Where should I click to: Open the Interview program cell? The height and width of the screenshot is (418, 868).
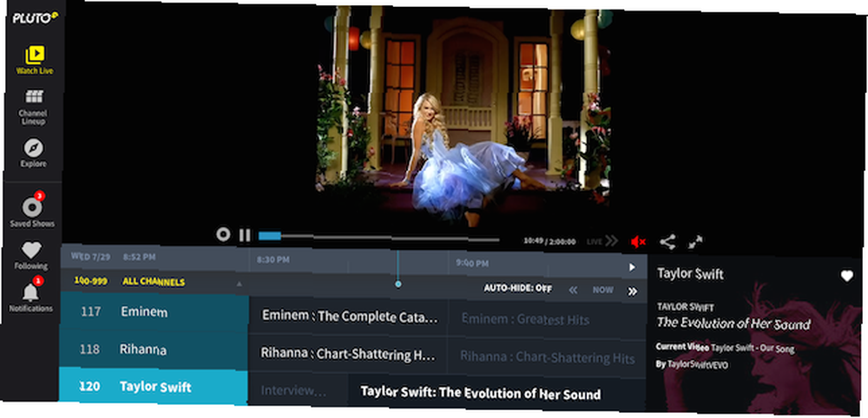(x=298, y=390)
